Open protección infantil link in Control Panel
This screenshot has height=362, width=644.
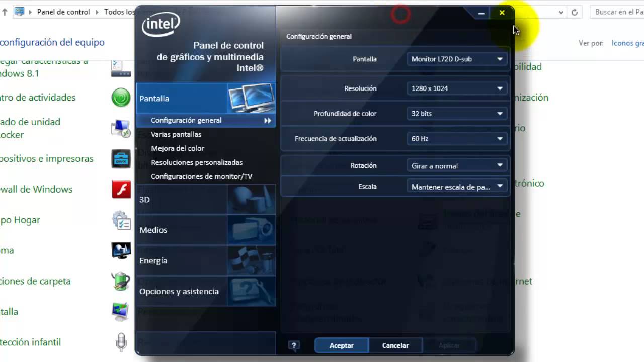[30, 342]
